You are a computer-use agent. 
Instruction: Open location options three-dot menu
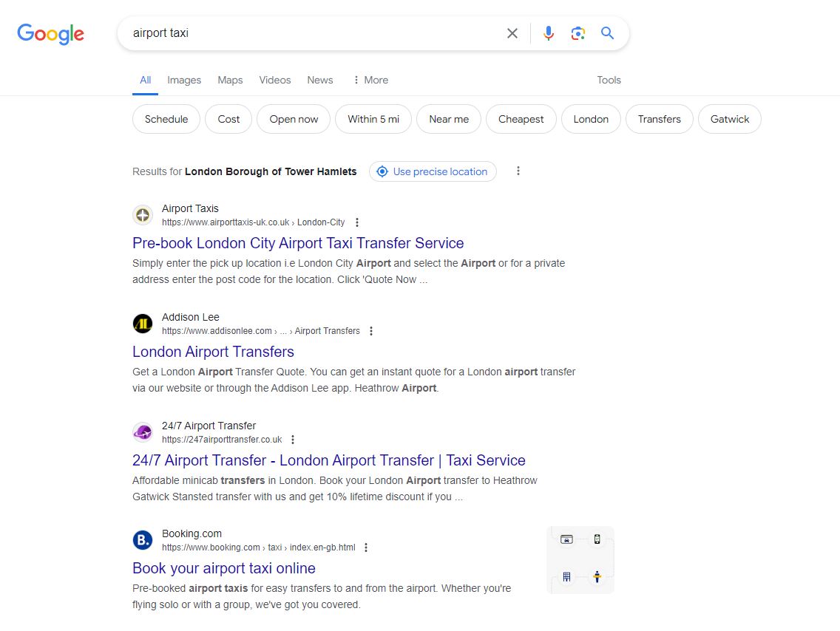518,171
